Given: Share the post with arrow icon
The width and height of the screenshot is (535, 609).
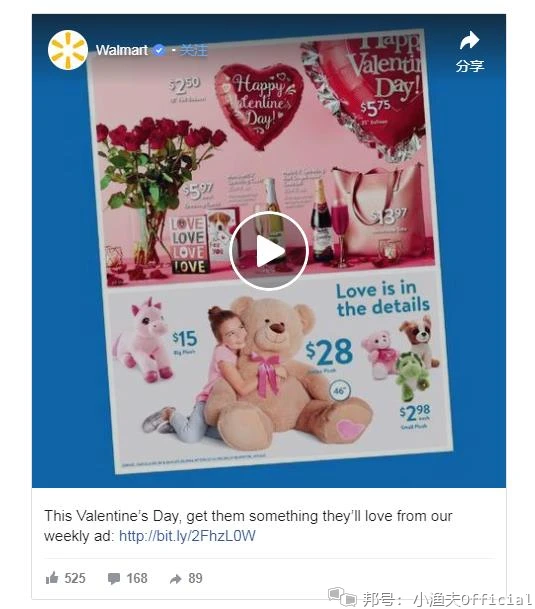Looking at the screenshot, I should pyautogui.click(x=176, y=579).
